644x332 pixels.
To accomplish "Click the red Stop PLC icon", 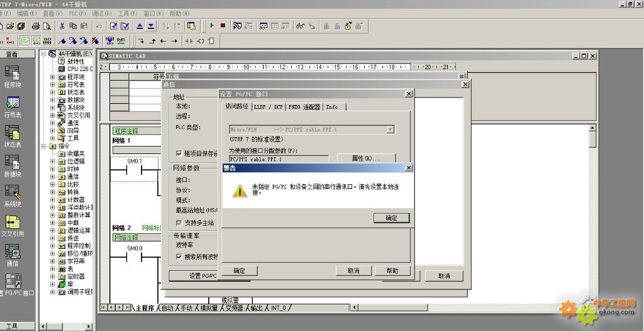I will (223, 26).
